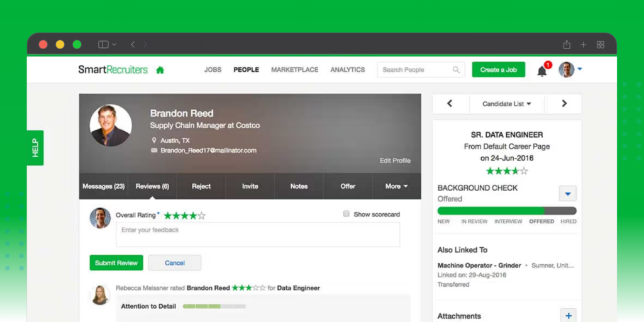Open the Machine Operator - Grinder link
This screenshot has width=644, height=322.
479,265
